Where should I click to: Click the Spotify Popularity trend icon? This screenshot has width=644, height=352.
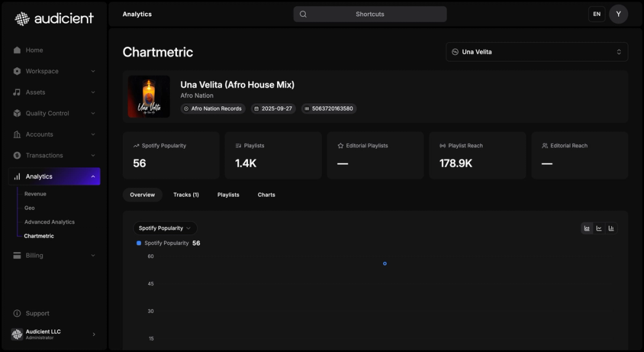click(x=136, y=146)
